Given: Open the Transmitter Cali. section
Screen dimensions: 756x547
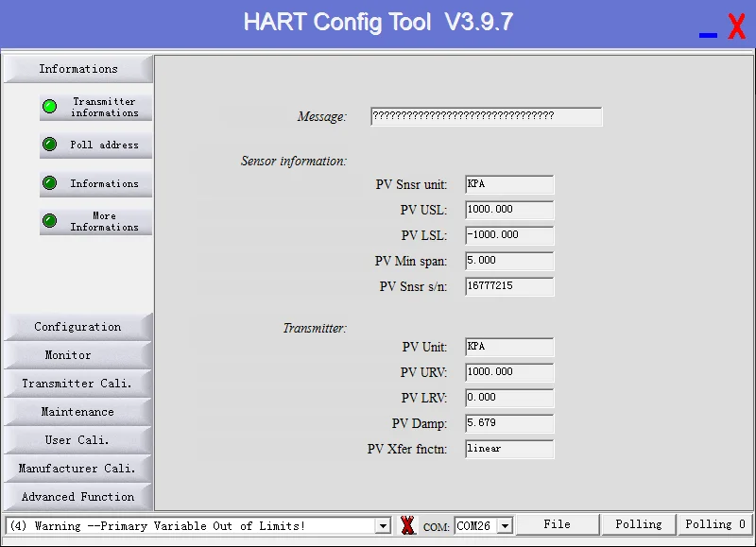Looking at the screenshot, I should [x=77, y=384].
